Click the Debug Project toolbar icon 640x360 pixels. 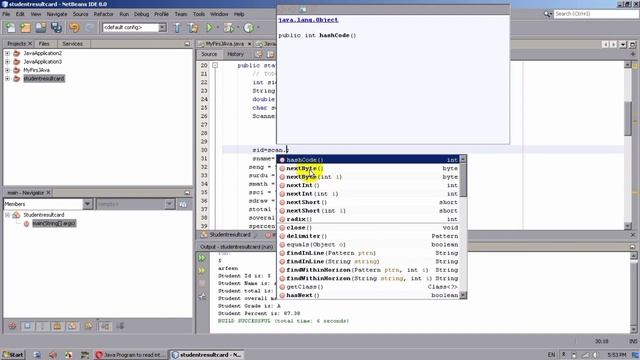229,27
